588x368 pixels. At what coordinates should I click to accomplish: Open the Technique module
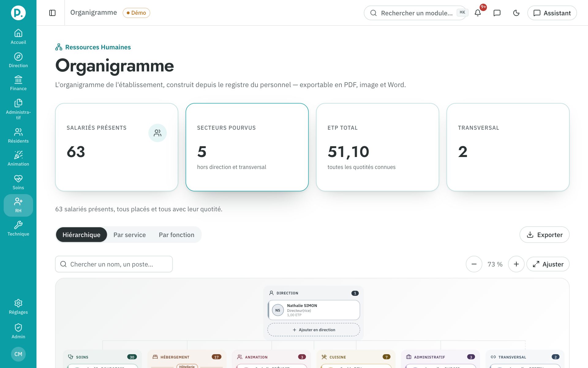18,228
